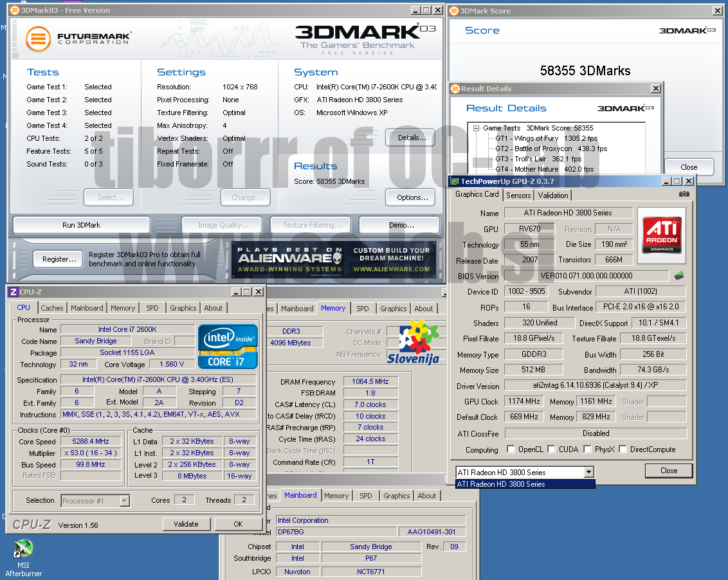Screen dimensions: 728x580
Task: Click the 3DMark03 title bar icon
Action: pos(14,10)
